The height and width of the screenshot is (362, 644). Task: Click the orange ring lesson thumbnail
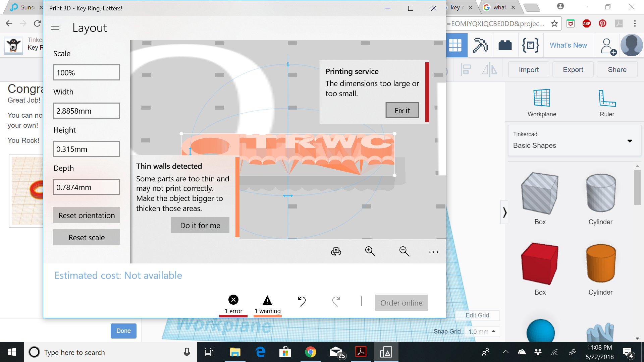coord(27,191)
